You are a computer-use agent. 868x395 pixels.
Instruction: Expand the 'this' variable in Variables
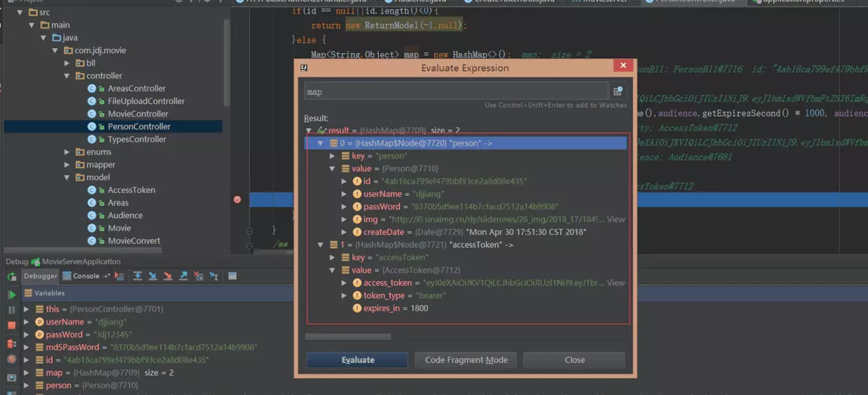[x=26, y=309]
